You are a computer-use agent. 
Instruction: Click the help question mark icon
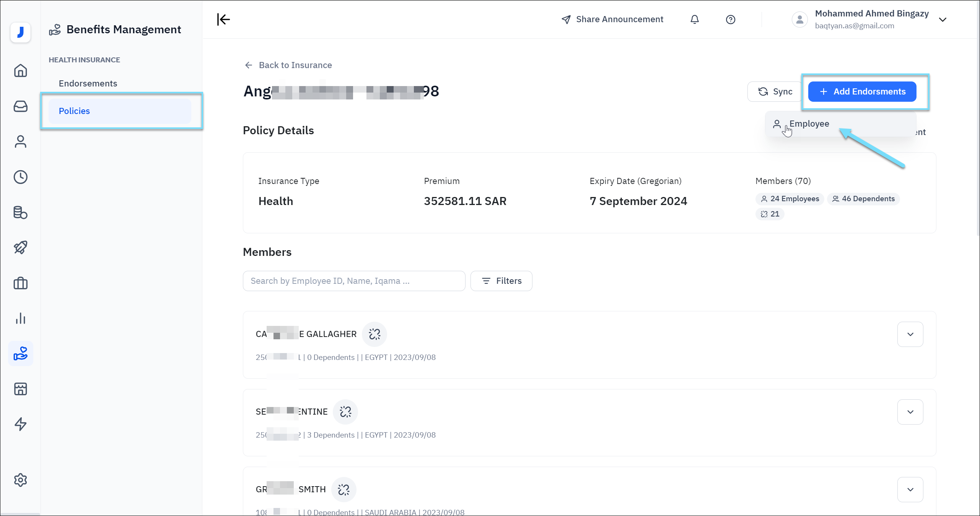coord(730,20)
